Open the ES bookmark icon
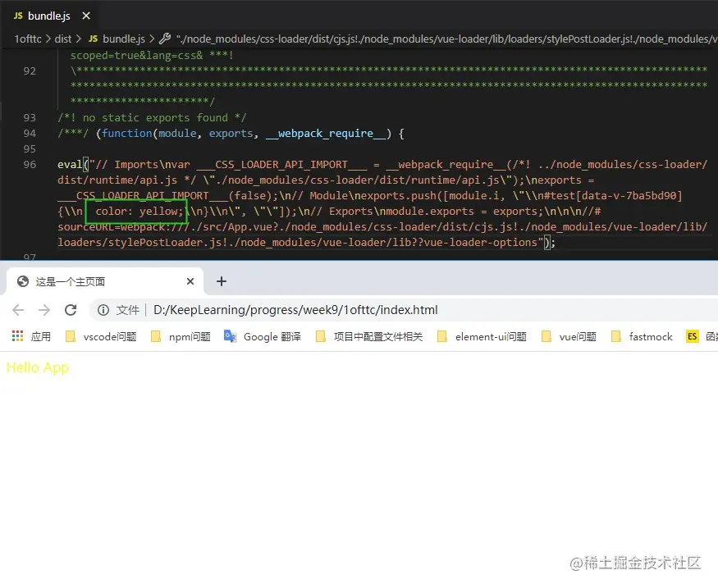Viewport: 718px width, 588px height. (692, 337)
